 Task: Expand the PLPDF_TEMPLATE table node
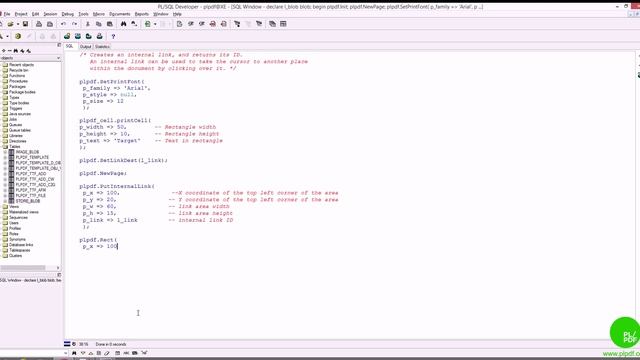click(x=5, y=157)
